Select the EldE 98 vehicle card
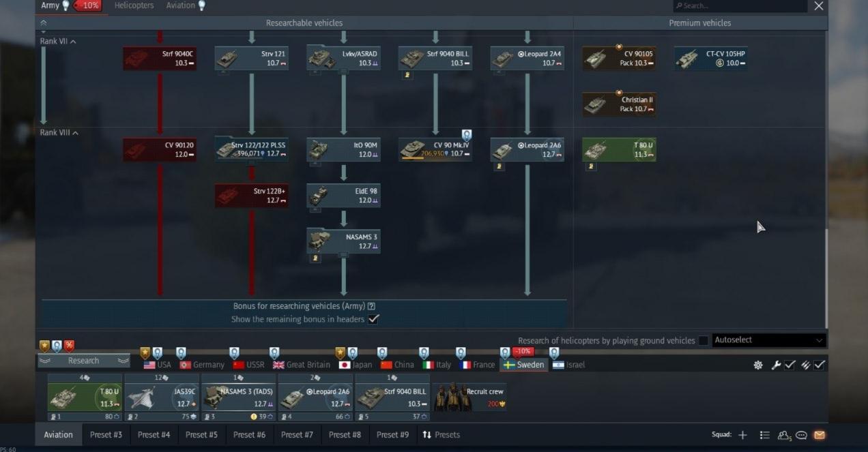This screenshot has width=868, height=452. click(x=343, y=196)
